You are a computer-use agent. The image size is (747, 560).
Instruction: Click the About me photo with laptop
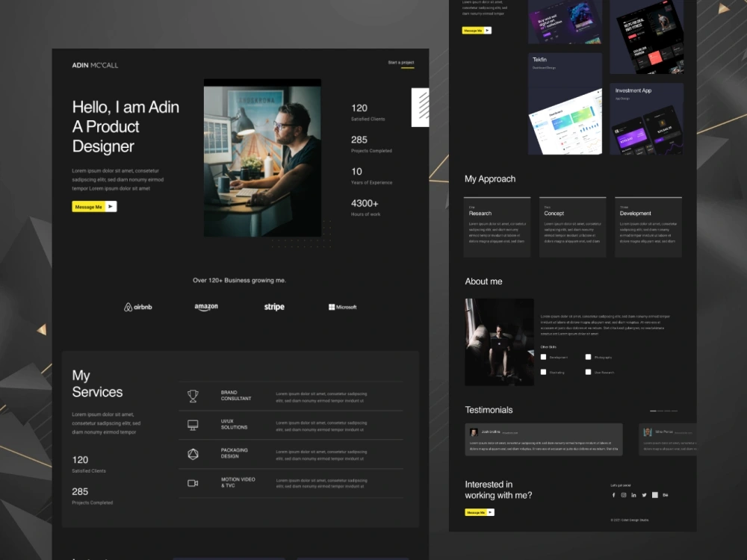click(499, 342)
